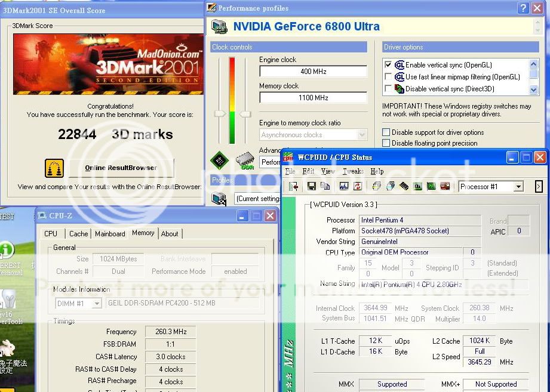The image size is (550, 392).
Task: Switch to the Mainboard tab in CPU-Z
Action: 110,234
